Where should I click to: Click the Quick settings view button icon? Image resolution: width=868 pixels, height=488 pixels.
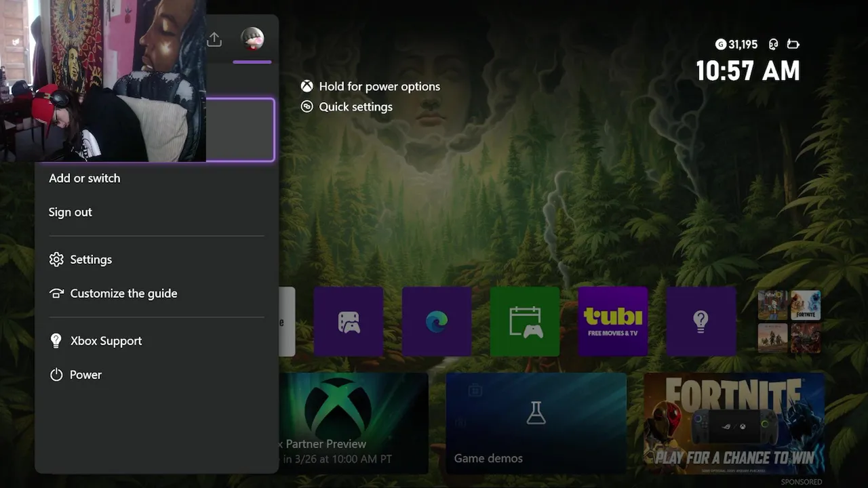[x=307, y=106]
